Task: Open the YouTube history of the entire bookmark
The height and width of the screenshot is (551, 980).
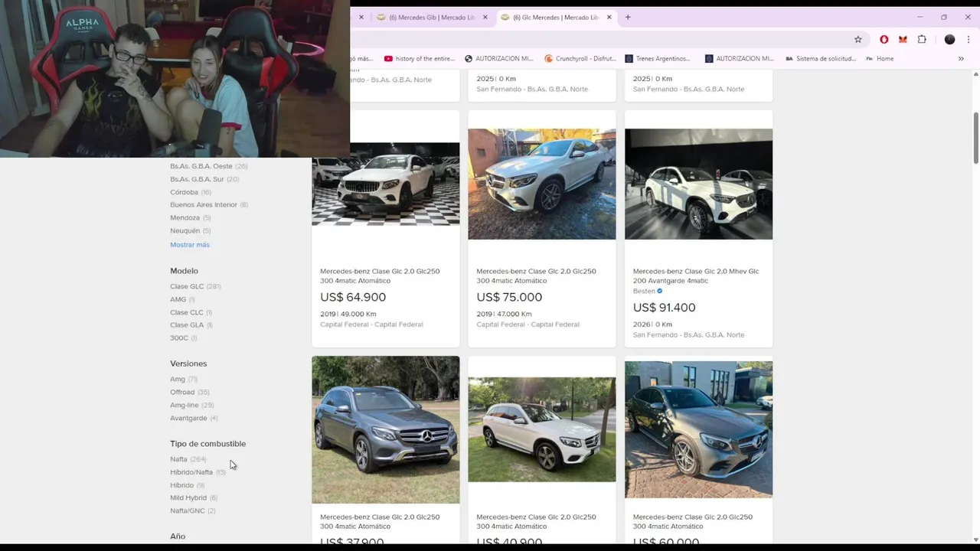Action: (x=420, y=58)
